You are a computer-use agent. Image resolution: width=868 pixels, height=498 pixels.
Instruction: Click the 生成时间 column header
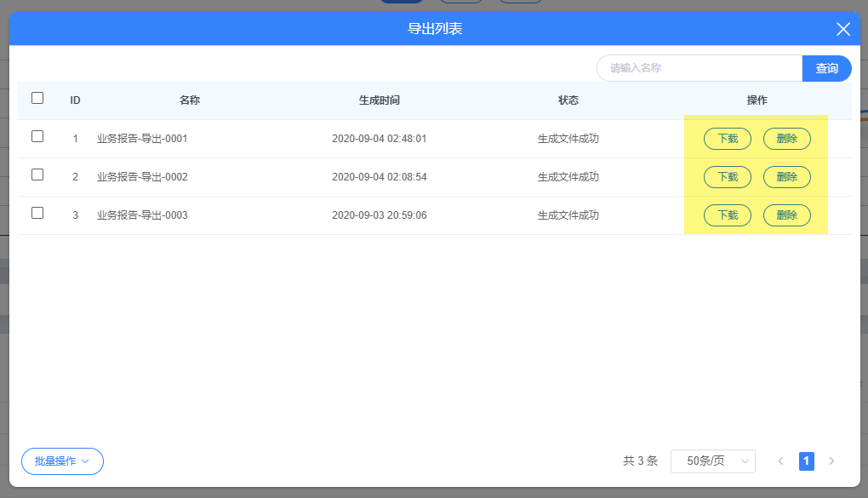[380, 100]
